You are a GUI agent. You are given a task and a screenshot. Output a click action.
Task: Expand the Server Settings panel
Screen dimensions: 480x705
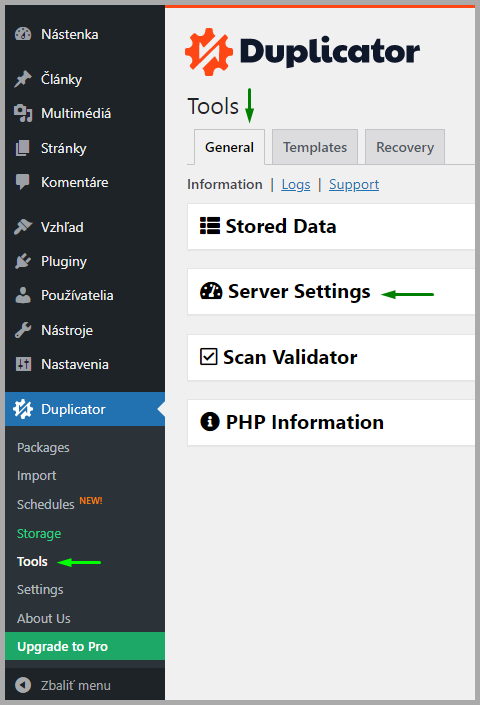331,291
